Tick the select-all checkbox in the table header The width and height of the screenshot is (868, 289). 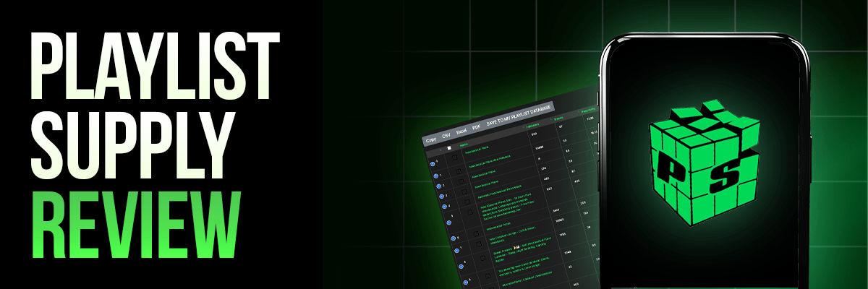448,148
